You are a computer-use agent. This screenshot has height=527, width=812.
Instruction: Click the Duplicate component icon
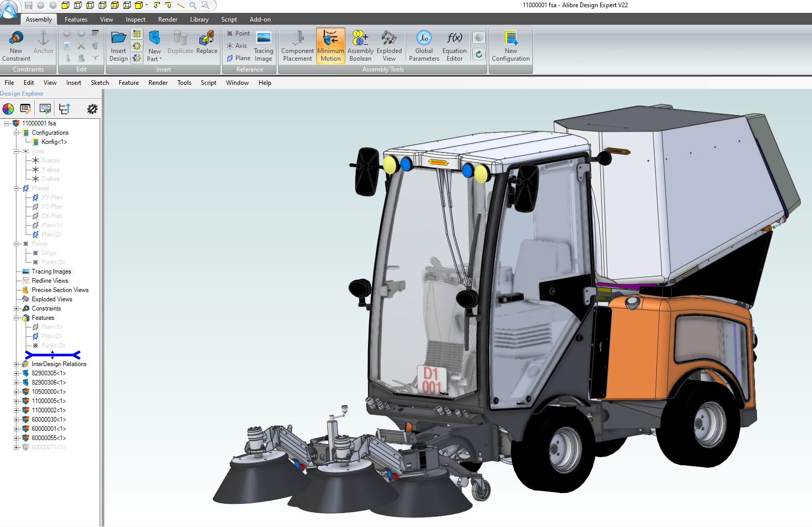[180, 38]
